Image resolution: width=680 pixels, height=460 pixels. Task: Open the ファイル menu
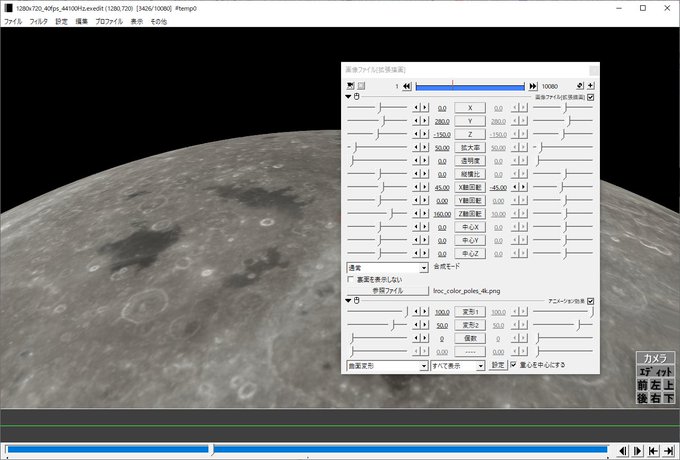click(x=13, y=21)
